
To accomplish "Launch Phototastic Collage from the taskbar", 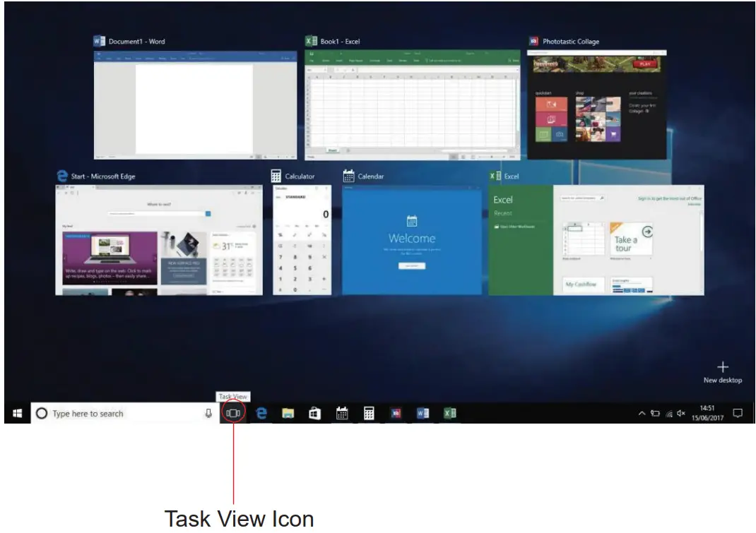I will click(396, 413).
